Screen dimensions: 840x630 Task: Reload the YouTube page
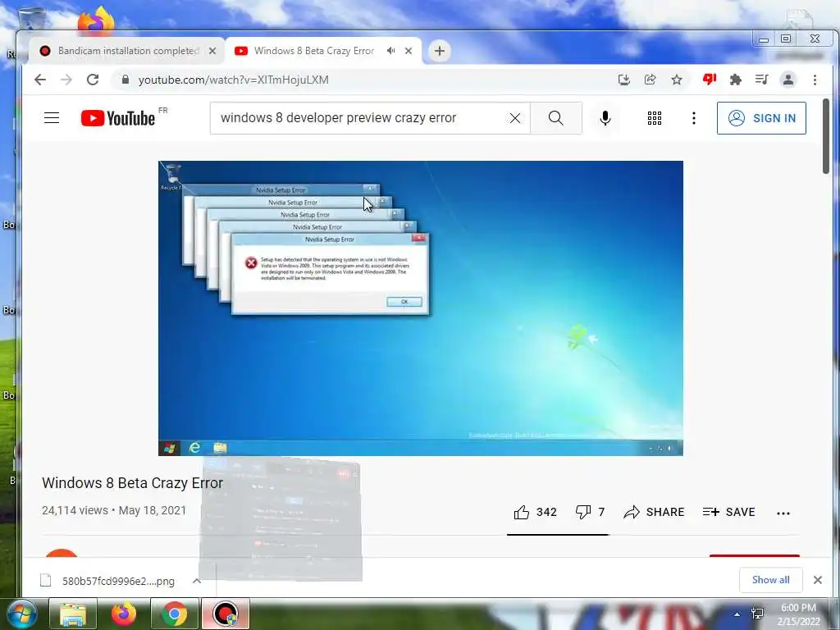93,80
